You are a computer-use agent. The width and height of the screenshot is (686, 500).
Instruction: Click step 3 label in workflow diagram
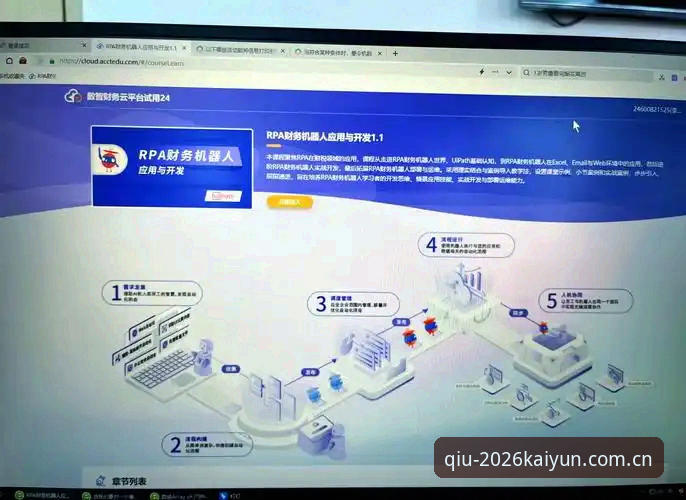(x=353, y=304)
